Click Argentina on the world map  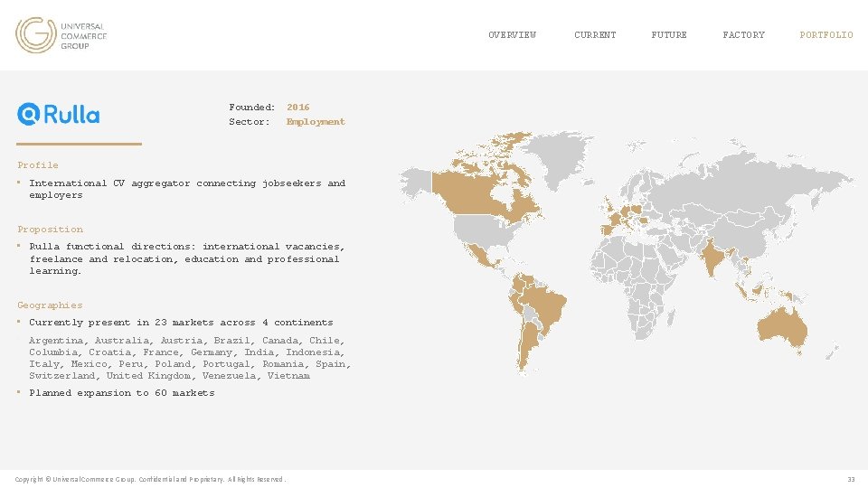(x=529, y=344)
